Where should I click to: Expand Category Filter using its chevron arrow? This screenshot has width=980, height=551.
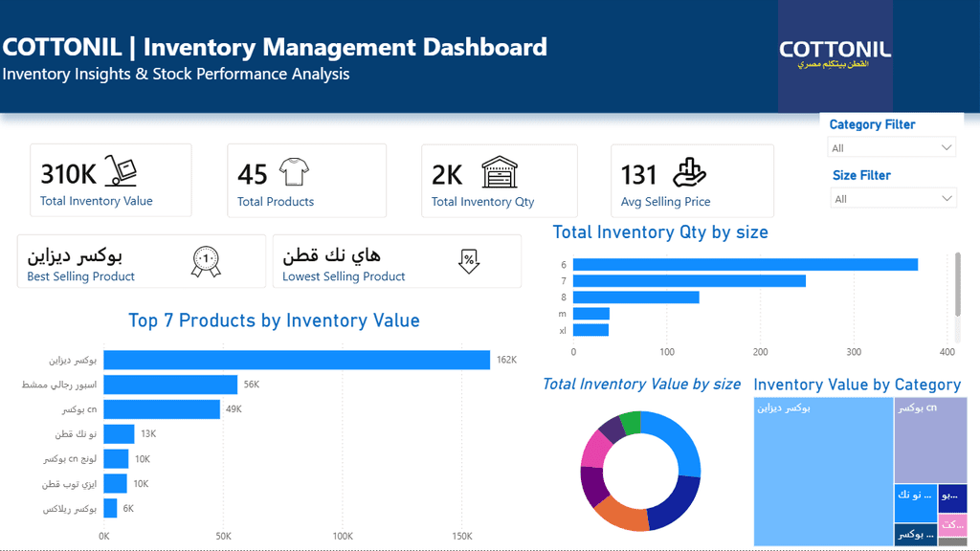point(947,147)
